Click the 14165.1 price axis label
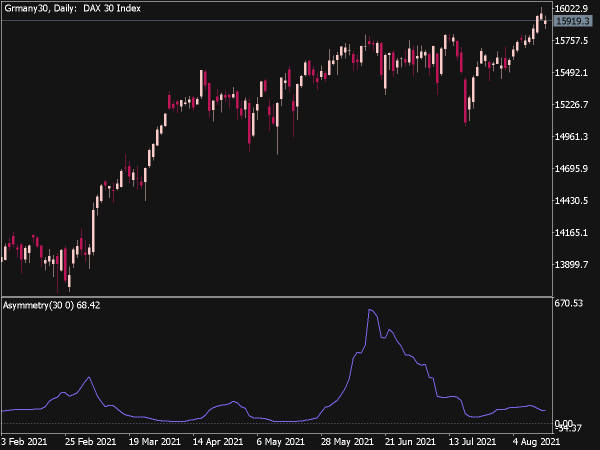Image resolution: width=600 pixels, height=450 pixels. tap(571, 232)
